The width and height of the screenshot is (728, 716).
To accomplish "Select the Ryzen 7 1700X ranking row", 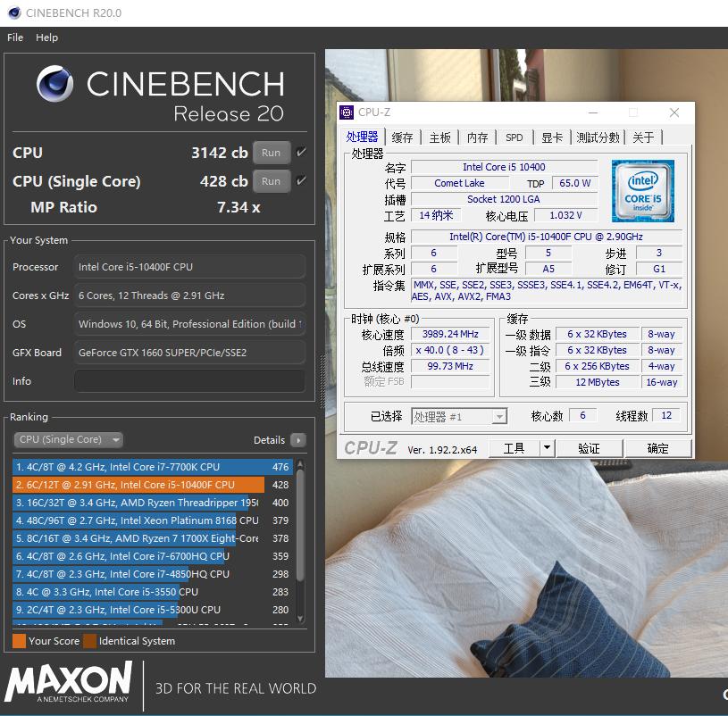I will point(153,538).
